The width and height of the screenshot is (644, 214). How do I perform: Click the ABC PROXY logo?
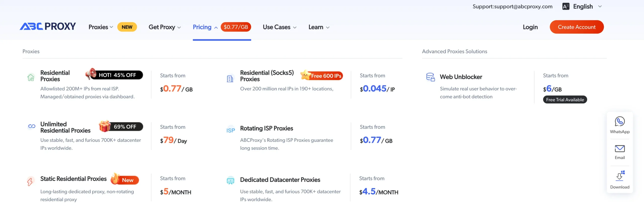pyautogui.click(x=48, y=26)
